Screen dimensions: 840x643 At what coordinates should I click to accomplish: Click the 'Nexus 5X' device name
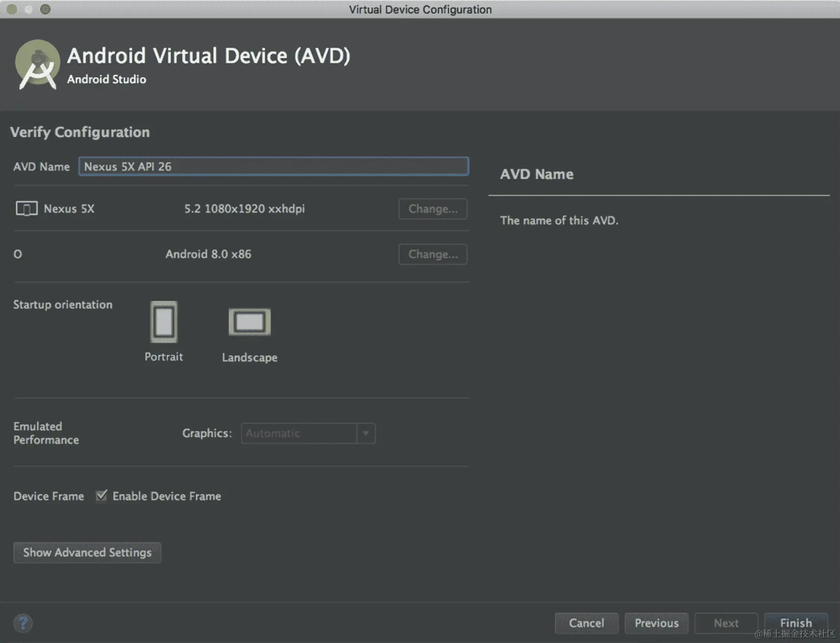click(69, 209)
